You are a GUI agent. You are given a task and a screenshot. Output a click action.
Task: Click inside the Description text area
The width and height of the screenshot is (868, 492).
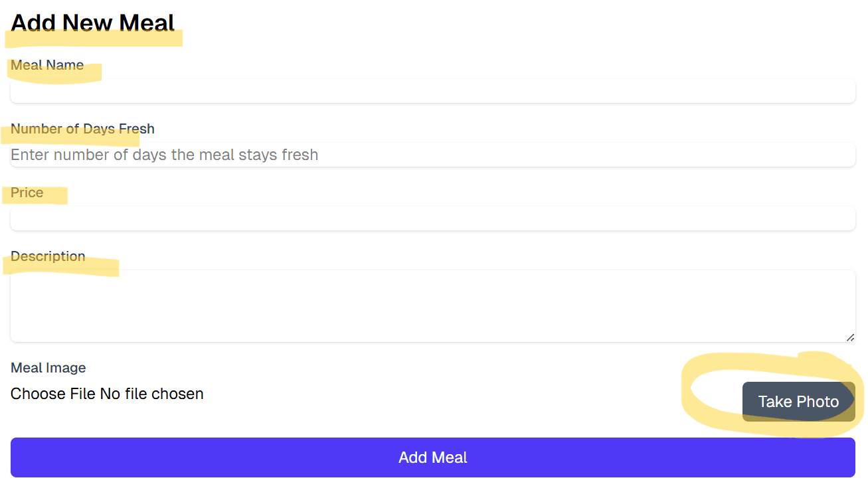(x=432, y=305)
